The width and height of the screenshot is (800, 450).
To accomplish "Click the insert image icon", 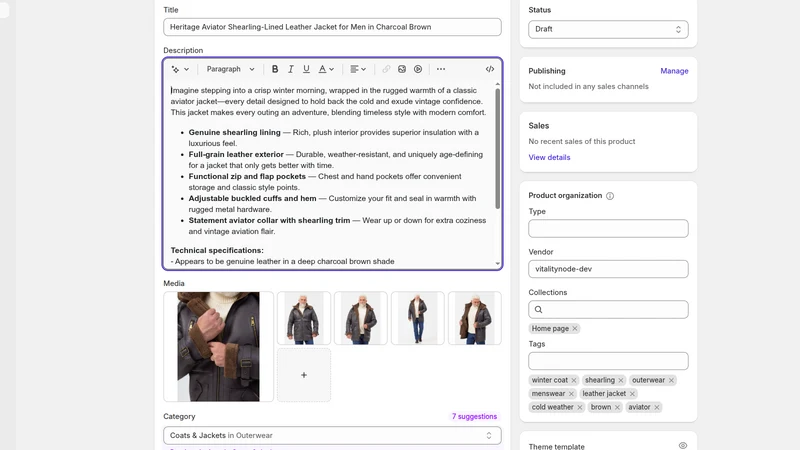I will point(402,69).
